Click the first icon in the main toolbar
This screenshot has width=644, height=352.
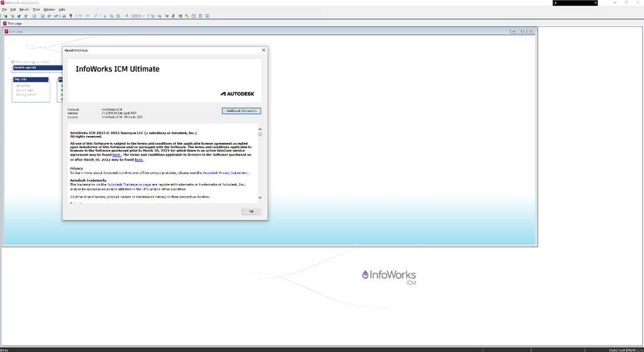point(5,16)
